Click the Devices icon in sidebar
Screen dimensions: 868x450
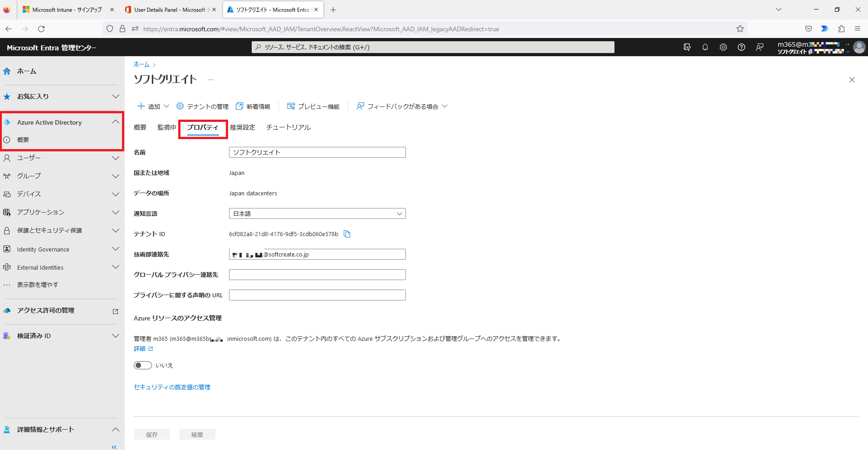point(7,194)
